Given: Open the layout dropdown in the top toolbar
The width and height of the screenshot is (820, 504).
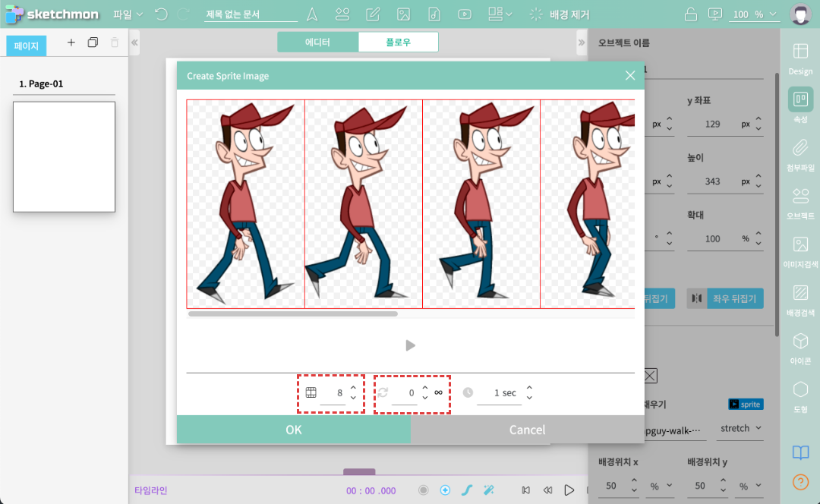Looking at the screenshot, I should [500, 14].
